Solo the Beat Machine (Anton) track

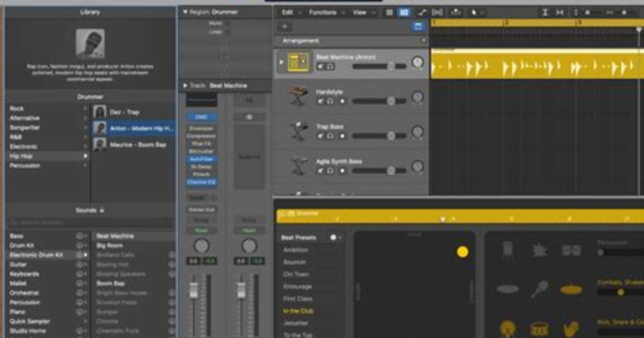330,67
